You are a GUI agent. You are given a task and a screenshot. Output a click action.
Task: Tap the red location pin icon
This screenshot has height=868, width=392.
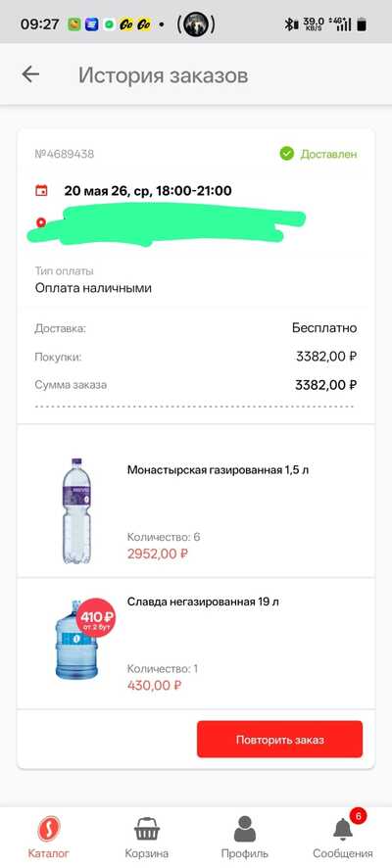pyautogui.click(x=40, y=223)
